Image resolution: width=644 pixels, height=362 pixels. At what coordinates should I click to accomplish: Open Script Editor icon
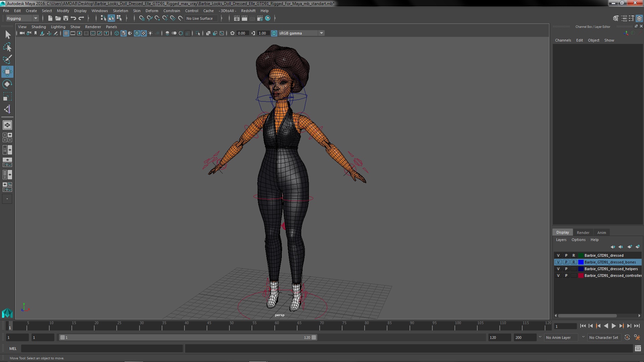[638, 349]
